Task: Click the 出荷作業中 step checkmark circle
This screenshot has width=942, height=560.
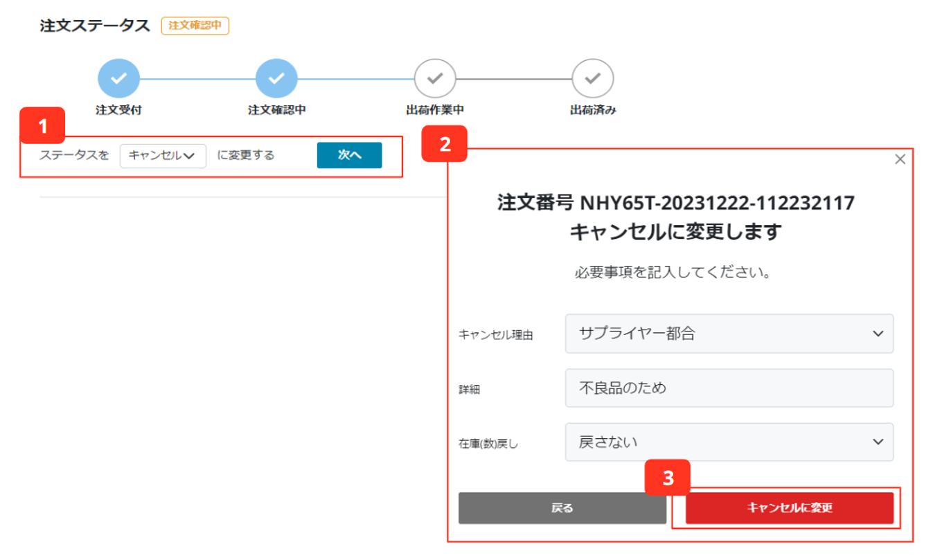Action: [x=435, y=78]
